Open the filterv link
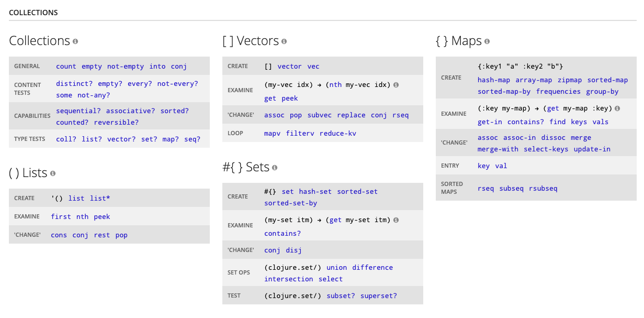This screenshot has height=318, width=644. tap(300, 134)
